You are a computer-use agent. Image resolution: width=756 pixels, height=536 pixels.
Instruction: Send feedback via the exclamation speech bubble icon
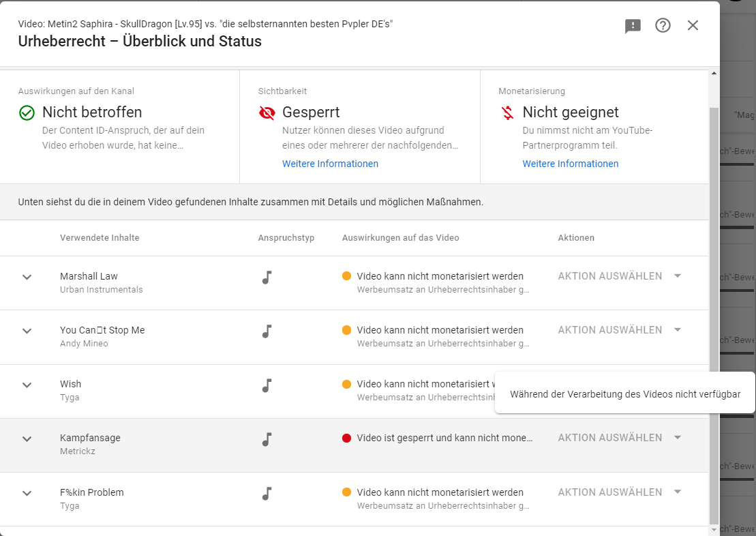[633, 25]
